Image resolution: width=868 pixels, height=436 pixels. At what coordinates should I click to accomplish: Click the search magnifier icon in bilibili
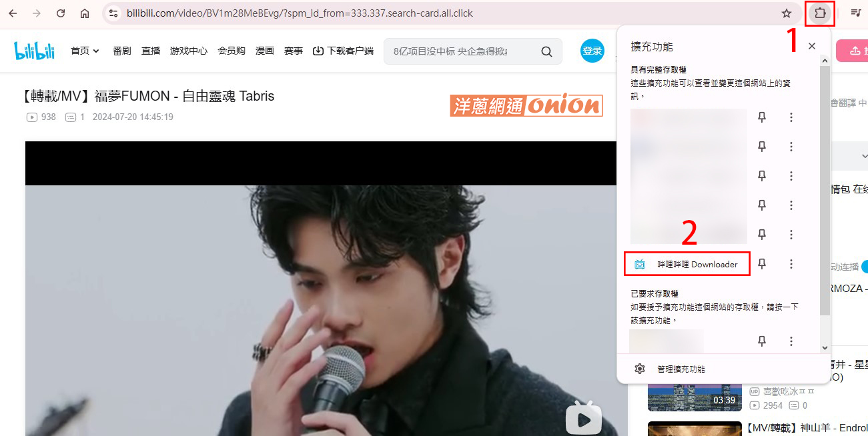[546, 51]
